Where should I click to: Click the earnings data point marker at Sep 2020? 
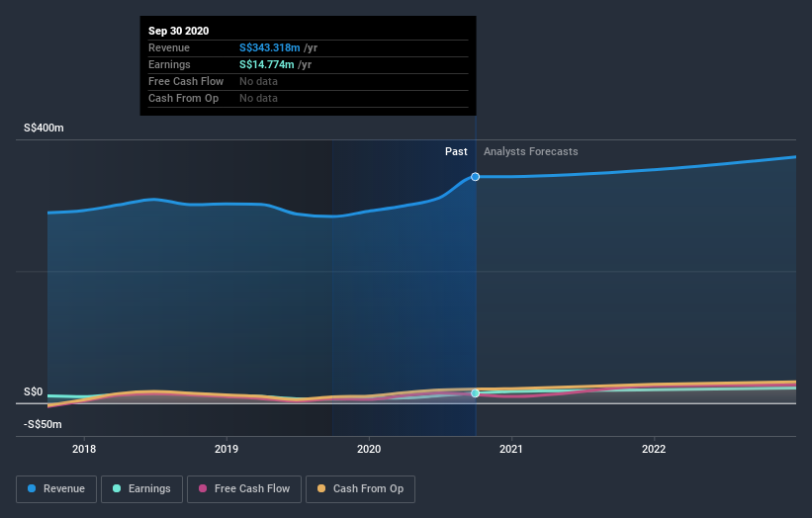[x=475, y=393]
